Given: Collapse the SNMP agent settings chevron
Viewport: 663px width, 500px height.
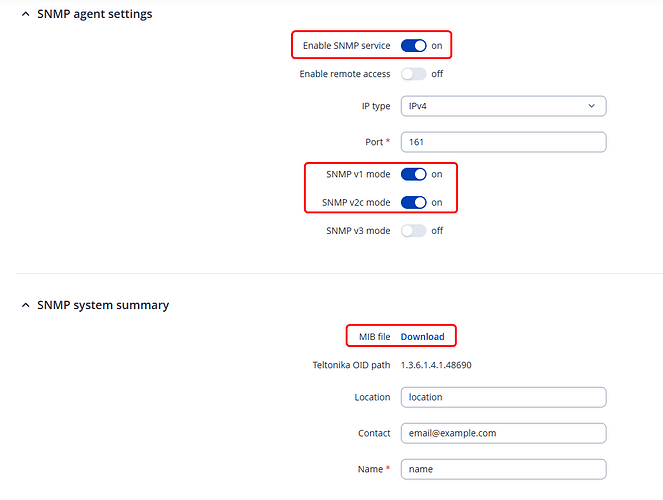Looking at the screenshot, I should pyautogui.click(x=25, y=14).
